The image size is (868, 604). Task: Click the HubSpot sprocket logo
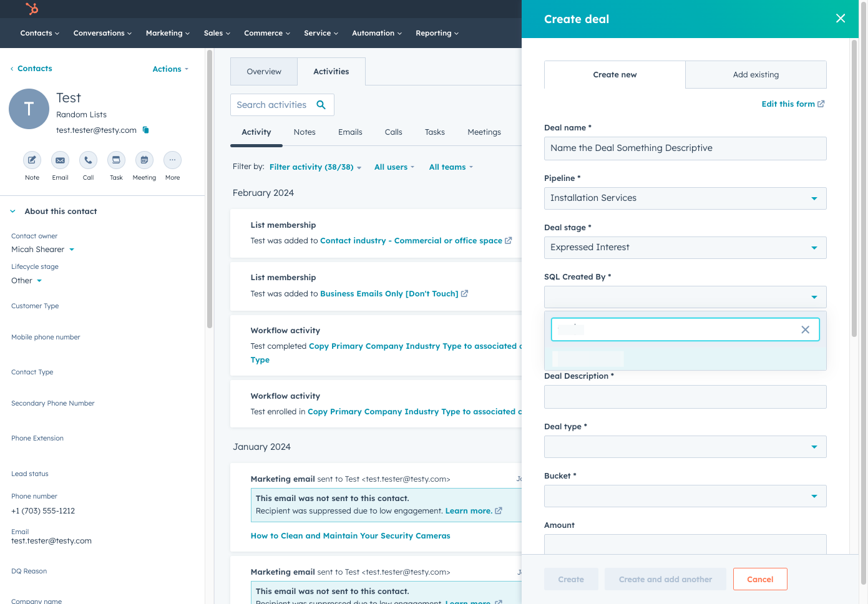[32, 9]
